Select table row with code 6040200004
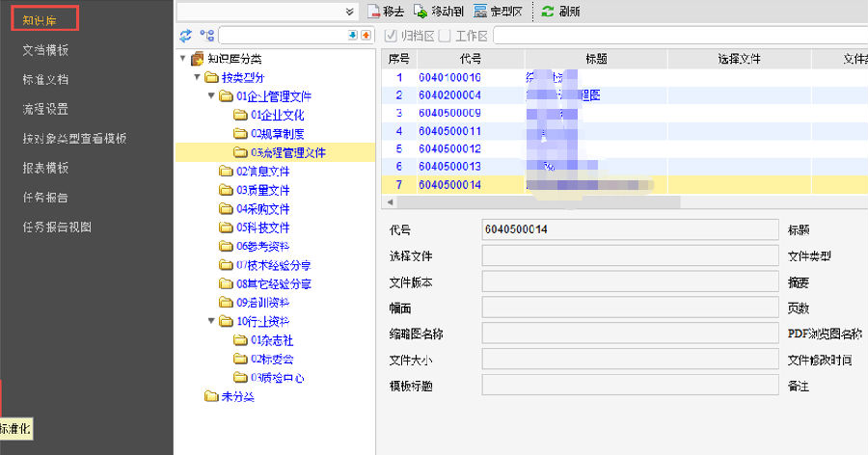868x455 pixels. [x=624, y=95]
